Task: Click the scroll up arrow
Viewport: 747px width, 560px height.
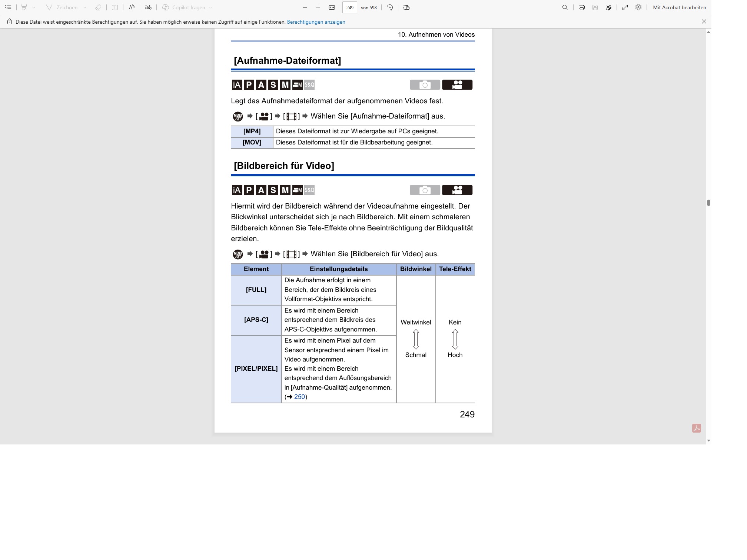Action: pos(708,32)
